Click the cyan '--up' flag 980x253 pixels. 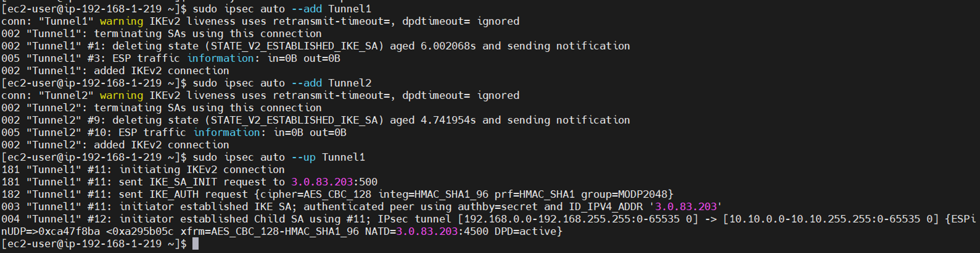303,157
